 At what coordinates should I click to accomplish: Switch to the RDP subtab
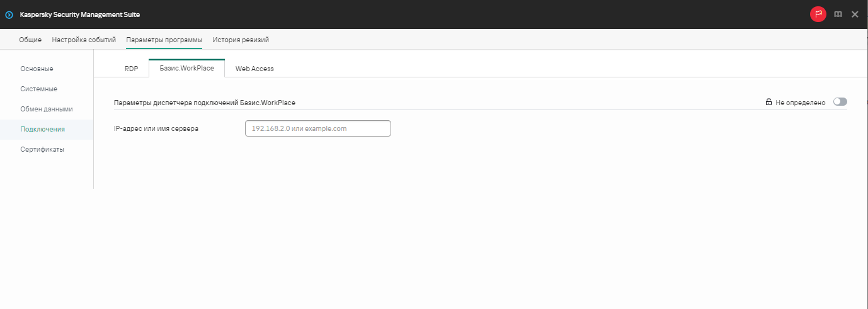click(x=131, y=69)
